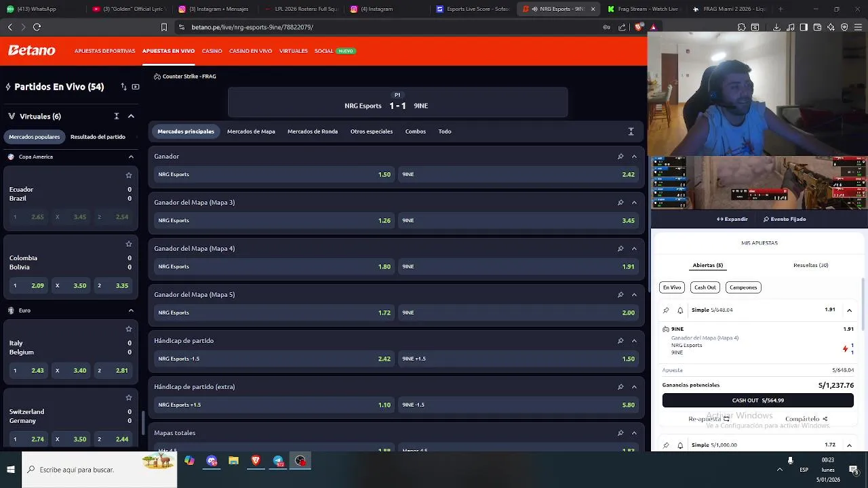Click the embedded match stream thumbnail
Image resolution: width=868 pixels, height=488 pixels.
click(759, 183)
